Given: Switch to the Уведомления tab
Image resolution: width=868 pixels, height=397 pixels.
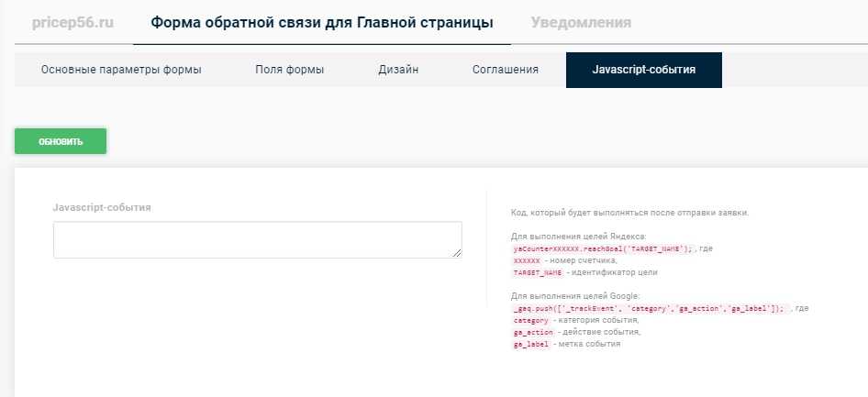Looking at the screenshot, I should coord(581,22).
